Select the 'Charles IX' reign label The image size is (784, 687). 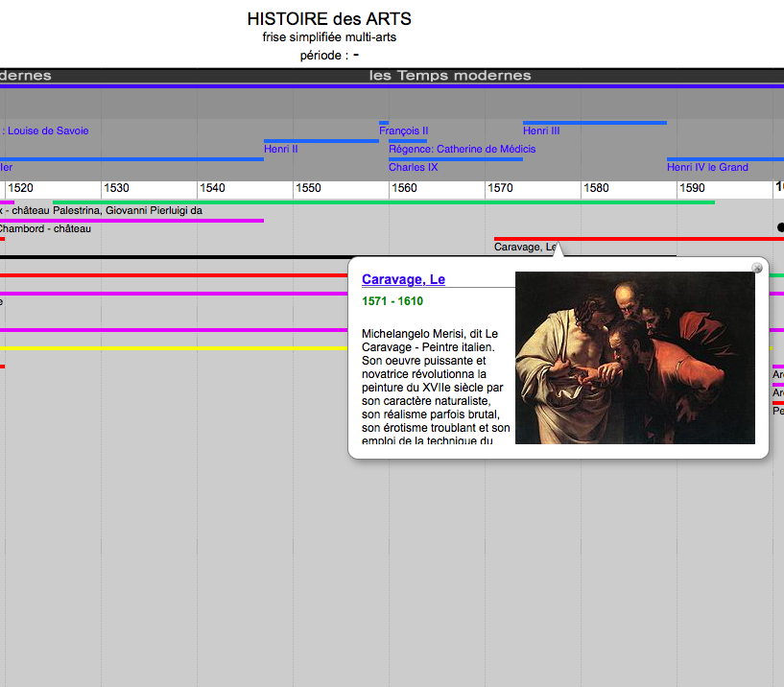(x=414, y=167)
